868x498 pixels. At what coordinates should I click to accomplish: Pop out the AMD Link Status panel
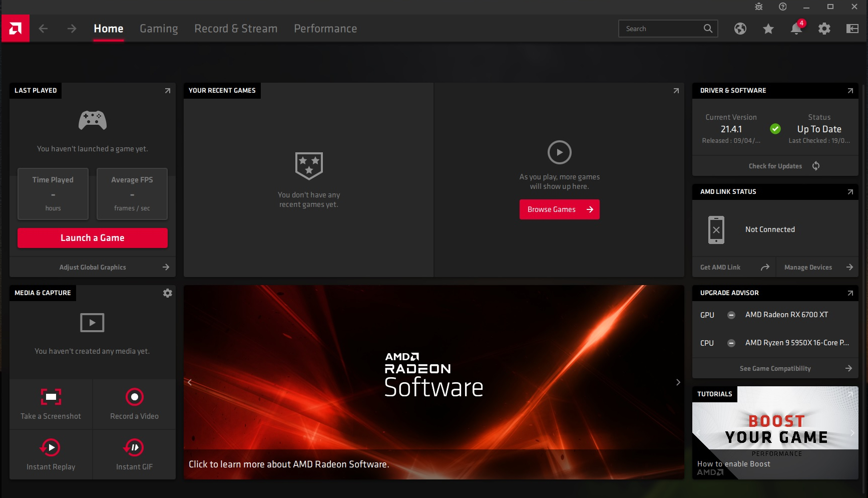pyautogui.click(x=850, y=192)
